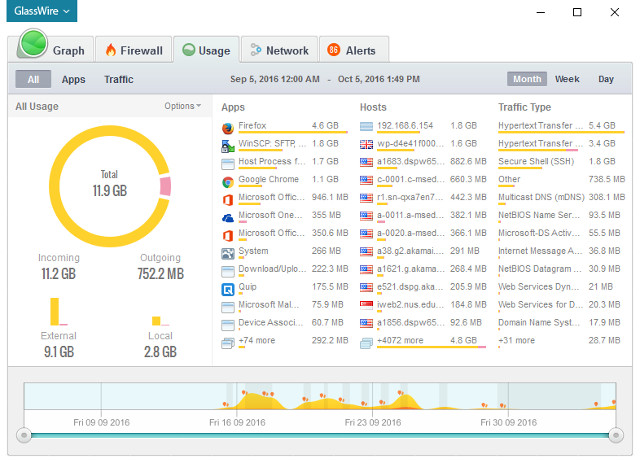Click the Firewall flame icon
640x463 pixels.
[x=111, y=50]
